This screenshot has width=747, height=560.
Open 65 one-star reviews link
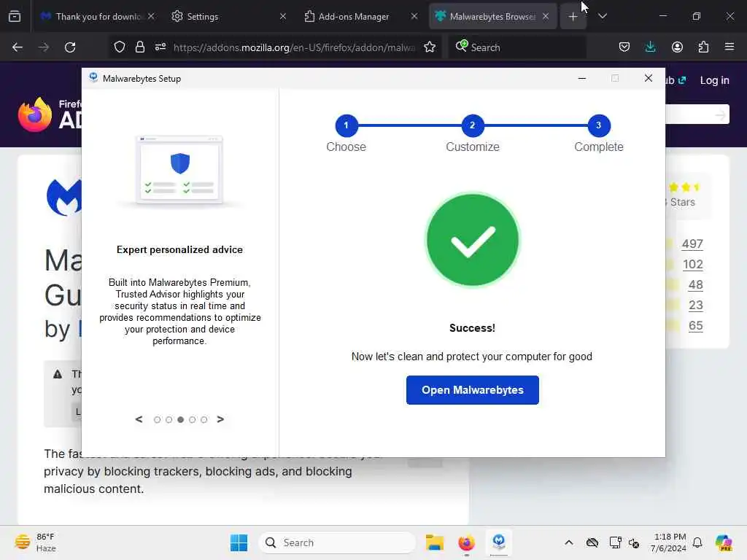695,326
